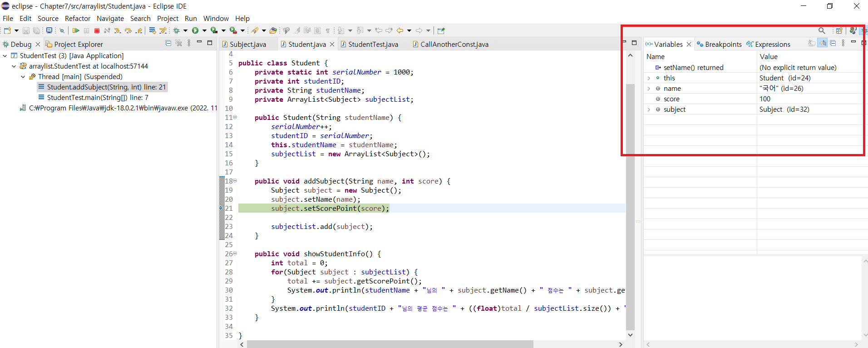Image resolution: width=868 pixels, height=348 pixels.
Task: Fold the addSubject method at line 18
Action: coord(235,181)
